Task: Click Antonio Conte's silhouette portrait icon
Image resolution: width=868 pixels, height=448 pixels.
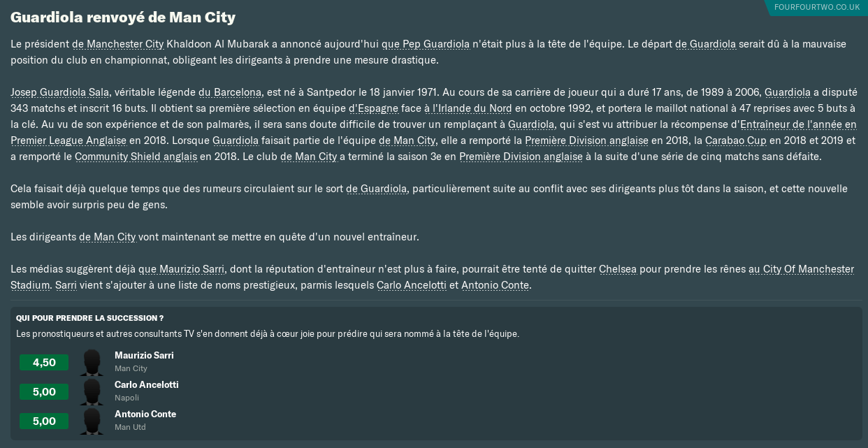Action: click(92, 421)
